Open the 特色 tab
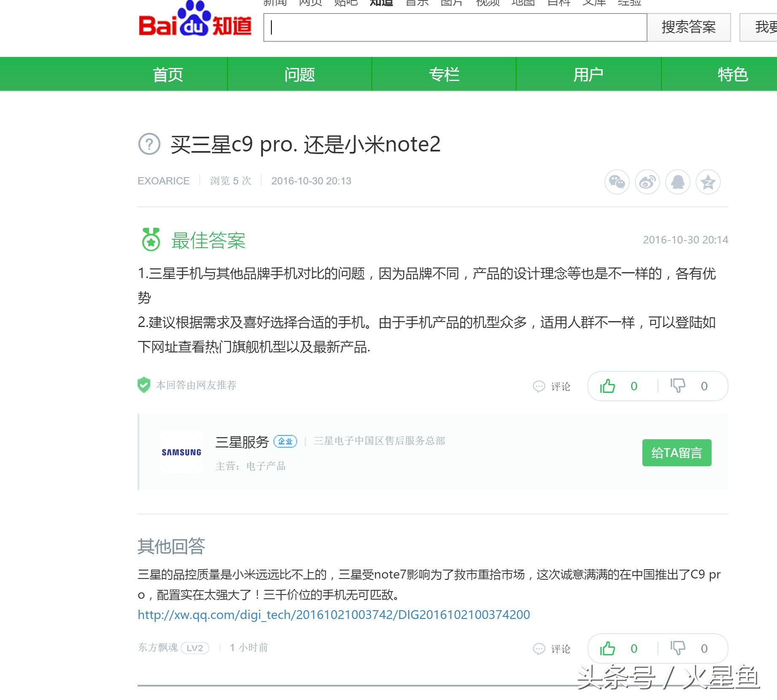The width and height of the screenshot is (777, 700). pos(733,74)
